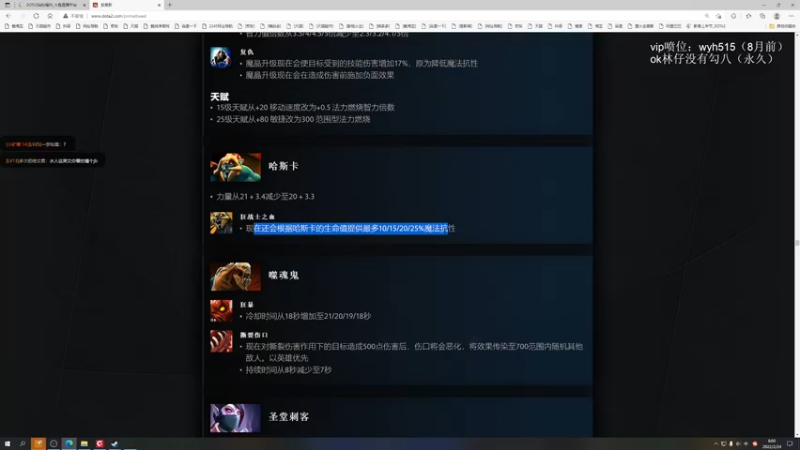Image resolution: width=800 pixels, height=450 pixels.
Task: Click the Open Wounds ability icon
Action: click(221, 341)
